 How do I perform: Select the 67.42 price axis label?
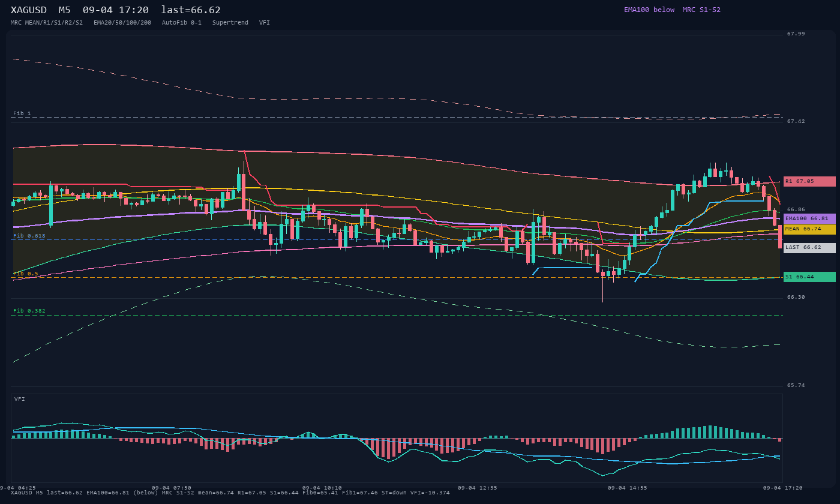pos(796,121)
